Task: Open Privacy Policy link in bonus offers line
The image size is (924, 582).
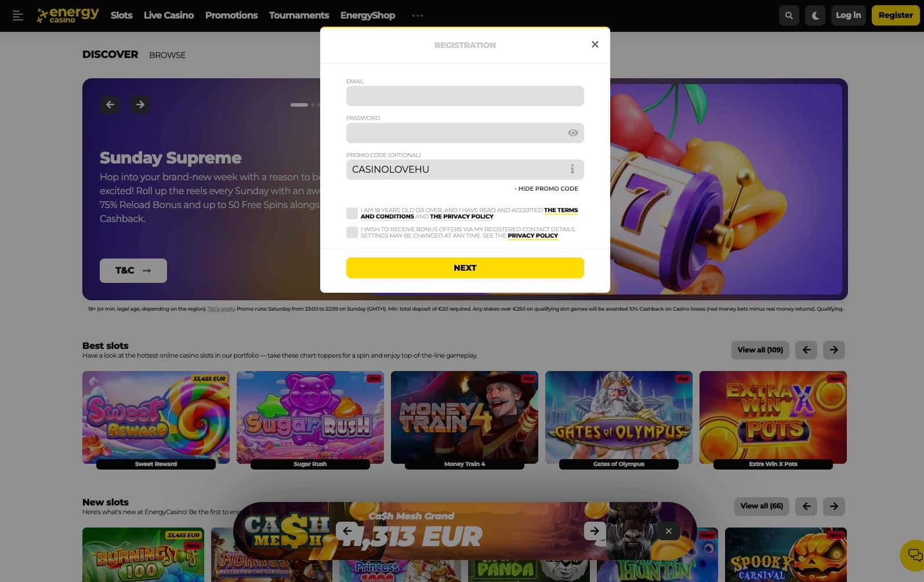Action: 532,236
